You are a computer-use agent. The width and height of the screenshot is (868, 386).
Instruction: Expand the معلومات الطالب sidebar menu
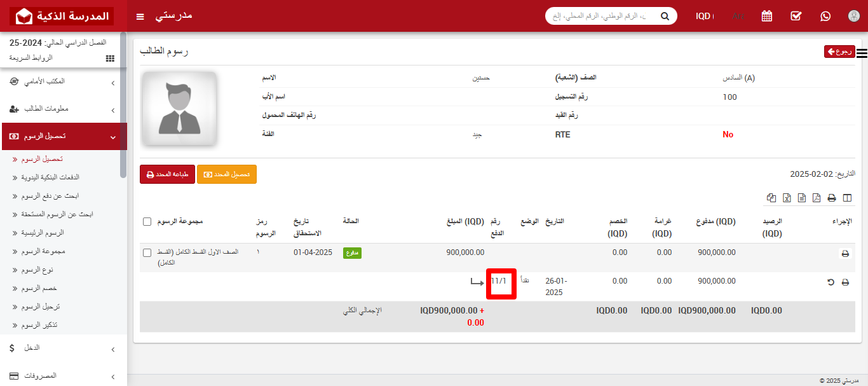(64, 109)
